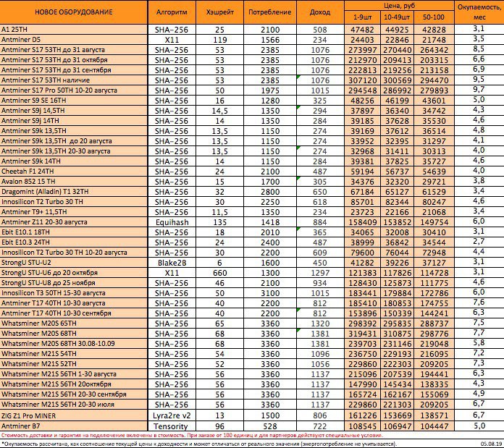Select hashrate cell '14,5'

point(220,111)
